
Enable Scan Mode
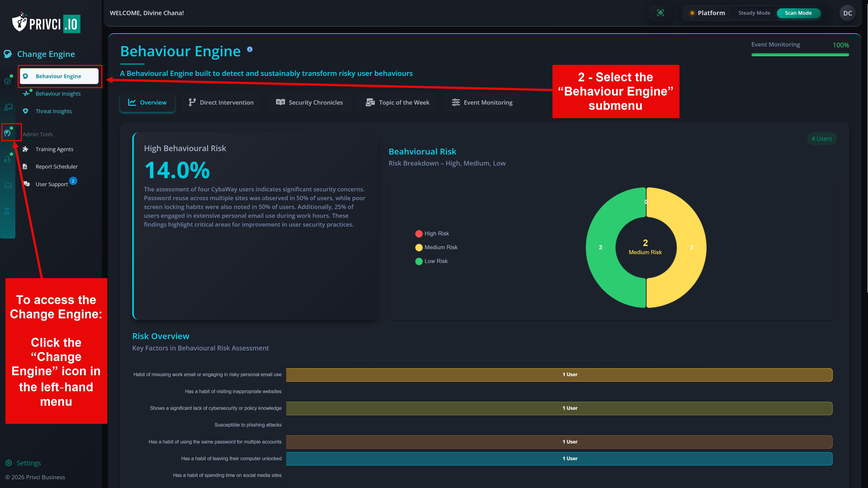[798, 13]
